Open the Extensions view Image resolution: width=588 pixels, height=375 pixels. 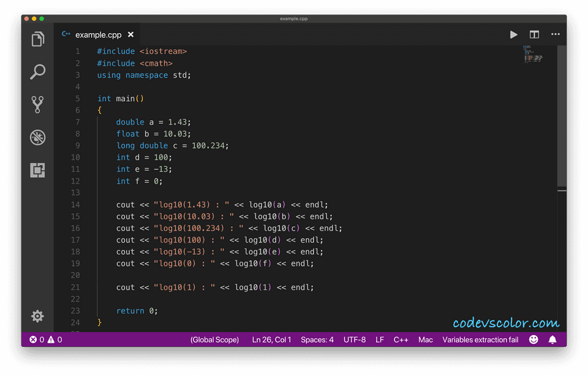(37, 170)
